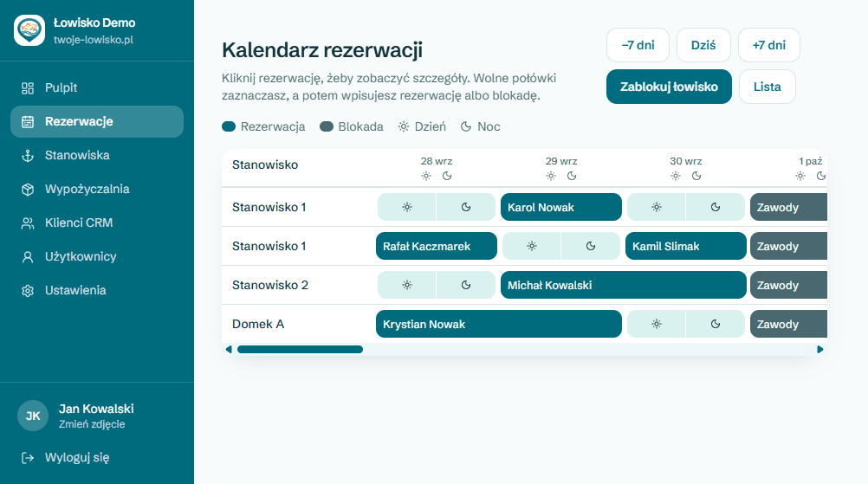
Task: Click the 29 wrz date header
Action: (x=561, y=162)
